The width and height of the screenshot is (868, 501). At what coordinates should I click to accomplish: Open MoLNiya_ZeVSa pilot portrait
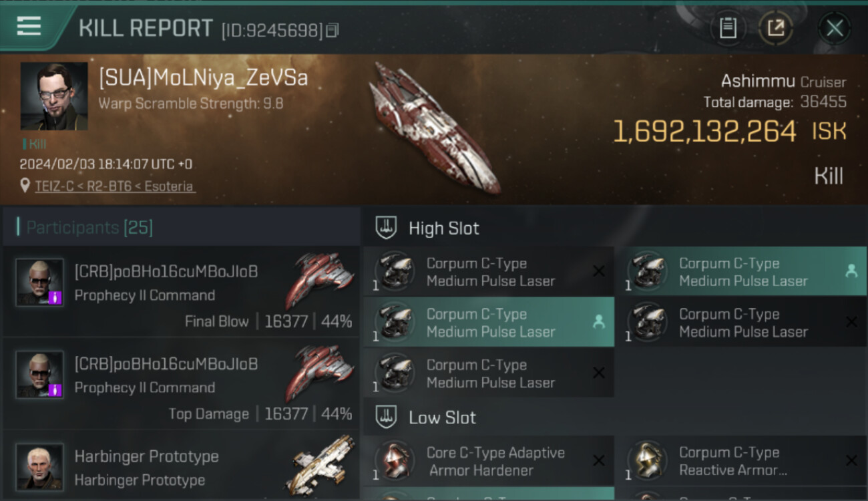pyautogui.click(x=54, y=96)
